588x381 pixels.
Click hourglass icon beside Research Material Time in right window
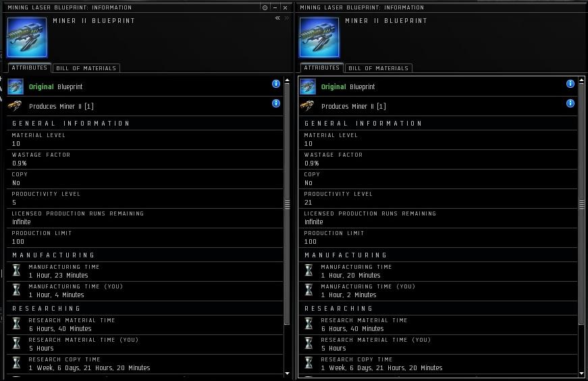[309, 323]
